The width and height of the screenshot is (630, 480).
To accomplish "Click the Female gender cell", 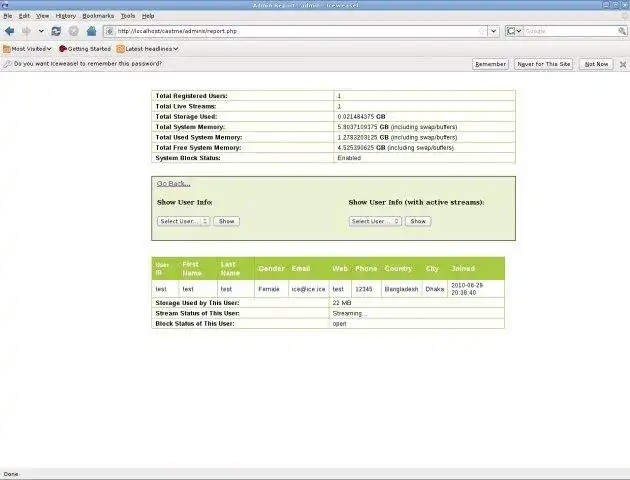I will 269,289.
